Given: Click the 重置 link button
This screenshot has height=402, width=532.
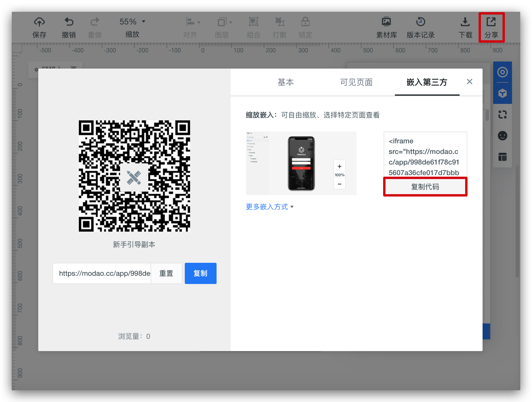Looking at the screenshot, I should coord(166,273).
